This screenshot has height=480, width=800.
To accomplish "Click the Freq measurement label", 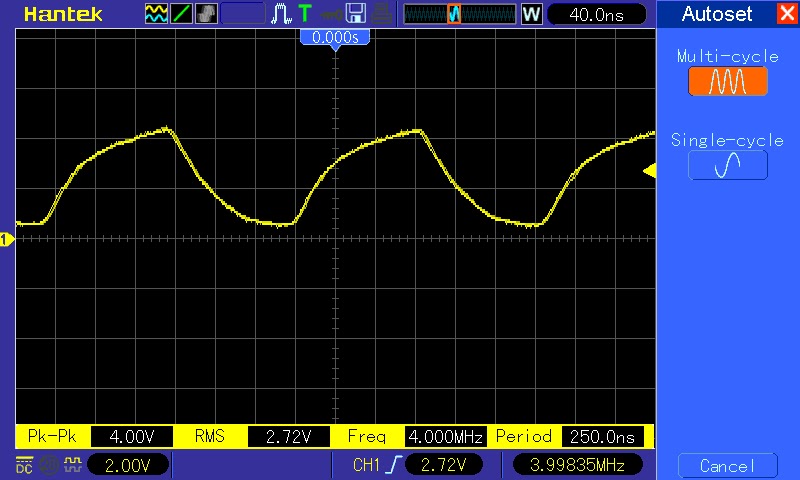I will pos(367,437).
